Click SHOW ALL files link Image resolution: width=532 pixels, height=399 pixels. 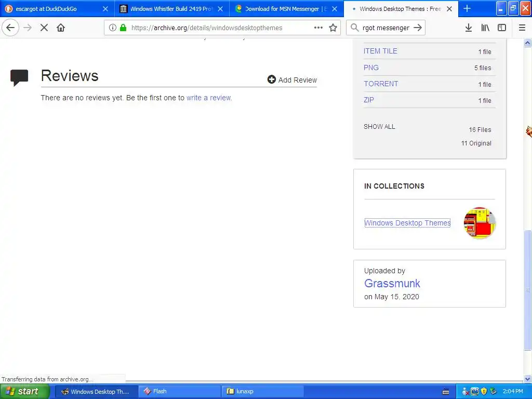pyautogui.click(x=379, y=127)
